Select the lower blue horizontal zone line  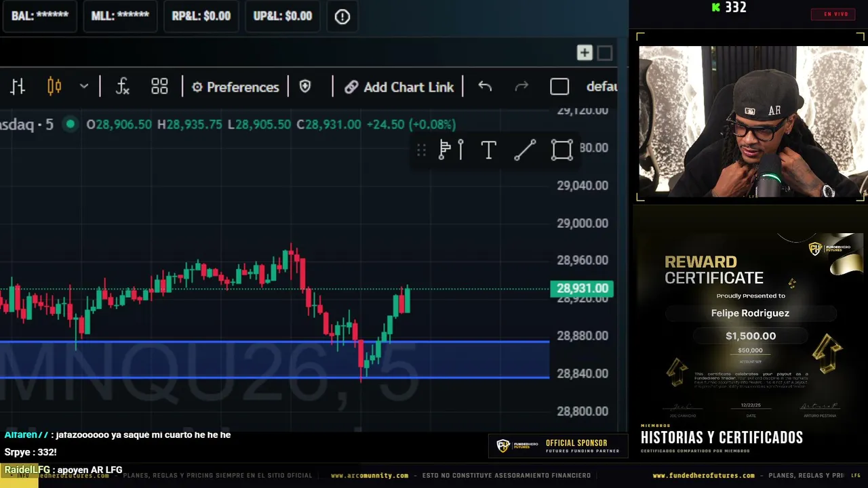[x=275, y=377]
